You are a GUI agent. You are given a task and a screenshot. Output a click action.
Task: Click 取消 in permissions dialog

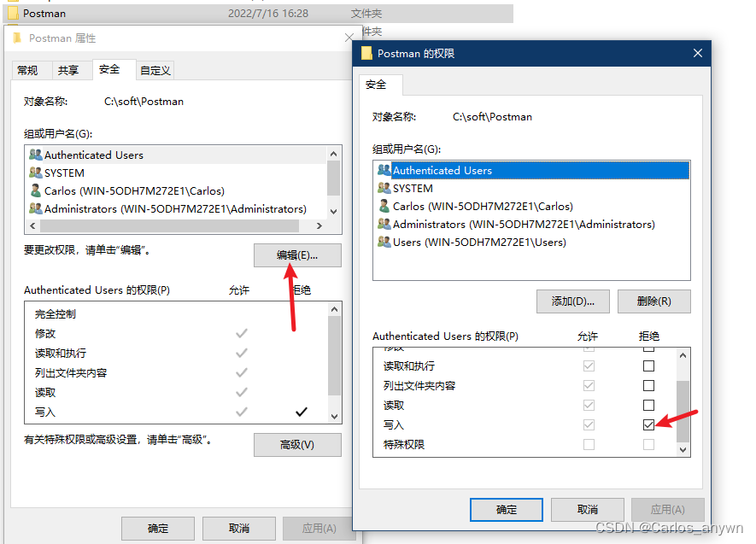click(587, 510)
